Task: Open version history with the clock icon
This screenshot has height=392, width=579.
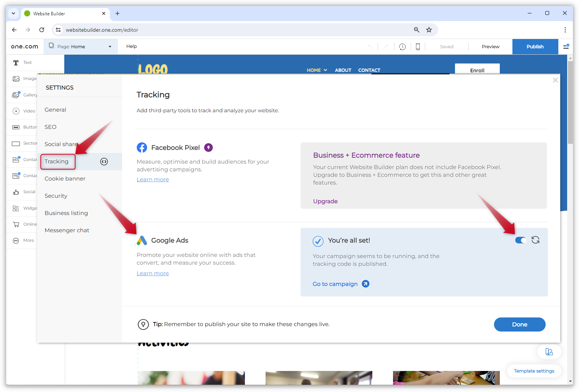Action: point(402,46)
